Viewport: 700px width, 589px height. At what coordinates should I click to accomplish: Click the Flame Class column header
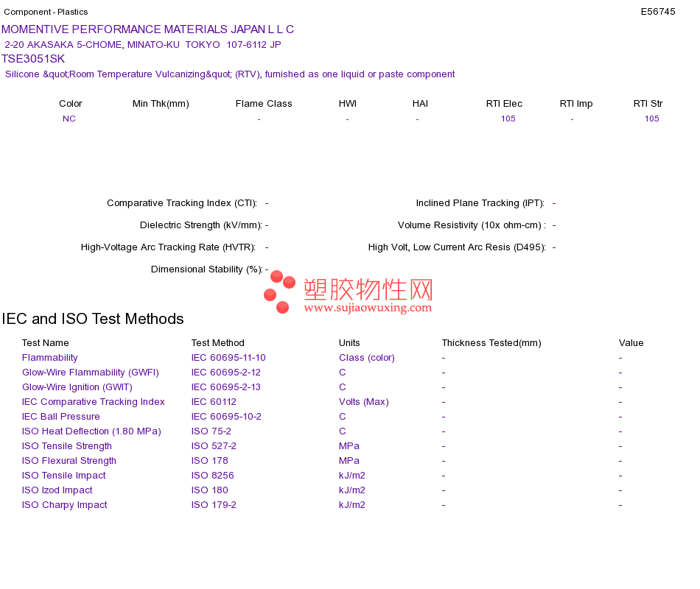coord(264,104)
